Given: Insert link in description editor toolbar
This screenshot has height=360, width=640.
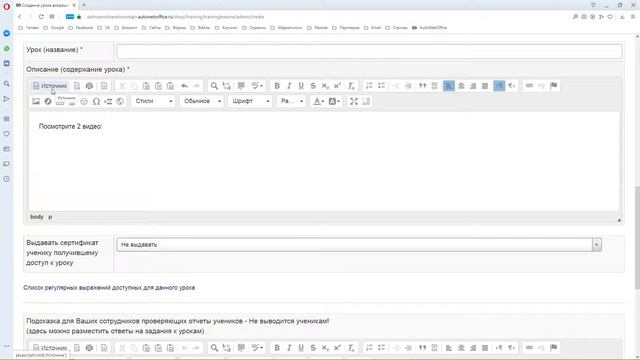Looking at the screenshot, I should click(529, 86).
